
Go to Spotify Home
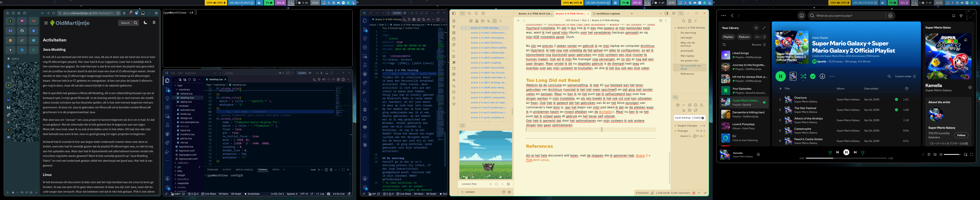(x=801, y=16)
